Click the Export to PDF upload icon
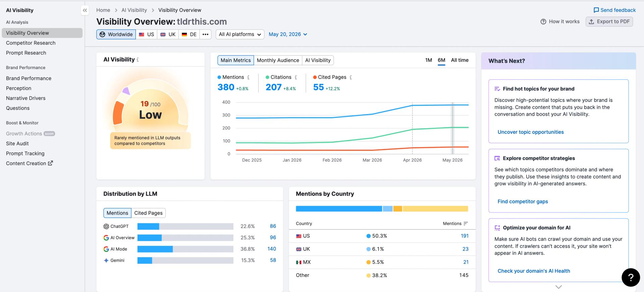644x292 pixels. tap(592, 21)
